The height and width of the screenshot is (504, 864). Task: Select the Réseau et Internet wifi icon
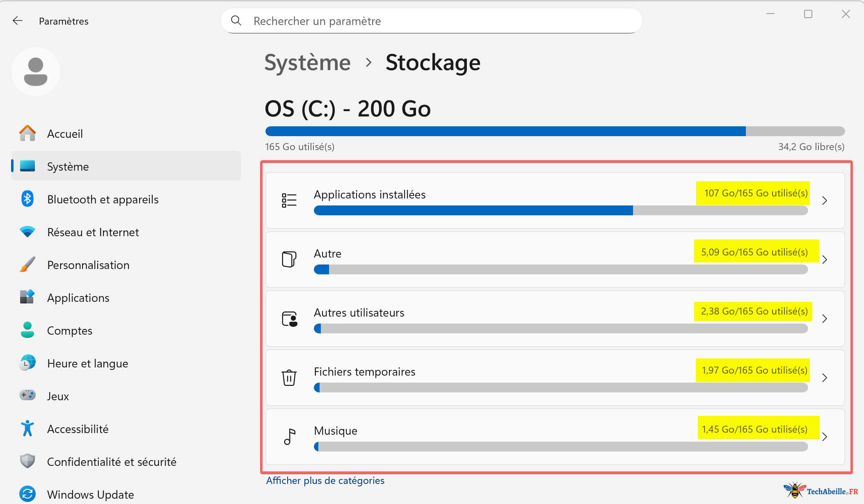27,232
